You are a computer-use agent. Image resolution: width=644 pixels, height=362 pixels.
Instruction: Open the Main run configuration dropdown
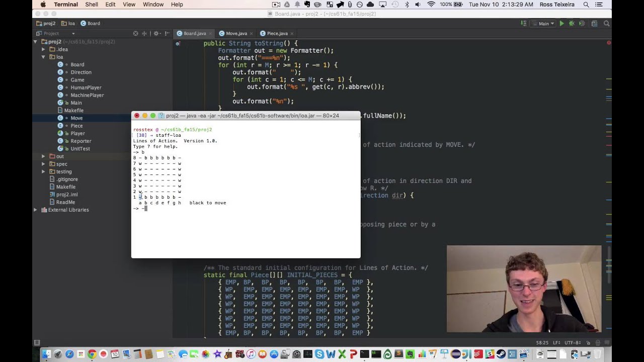coord(543,24)
